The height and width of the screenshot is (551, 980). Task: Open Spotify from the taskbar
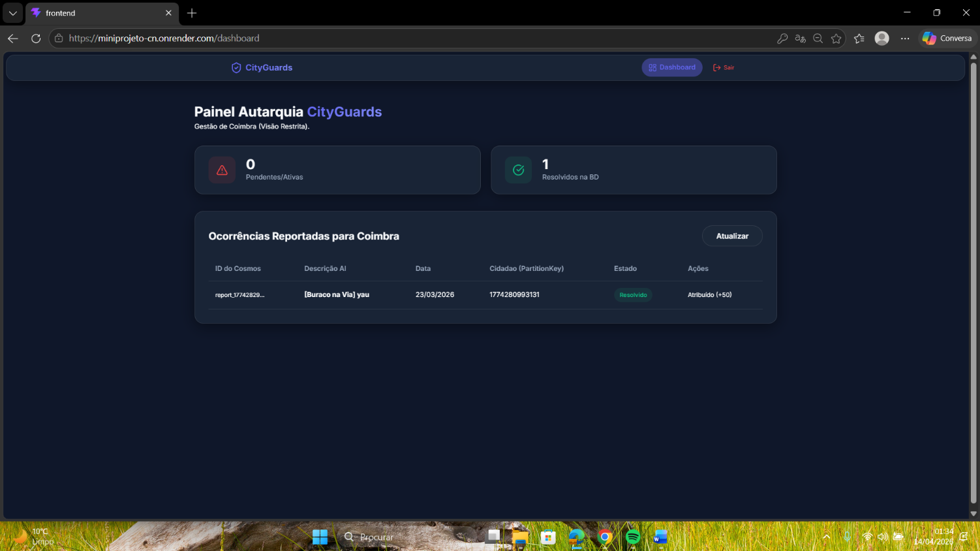pos(633,537)
